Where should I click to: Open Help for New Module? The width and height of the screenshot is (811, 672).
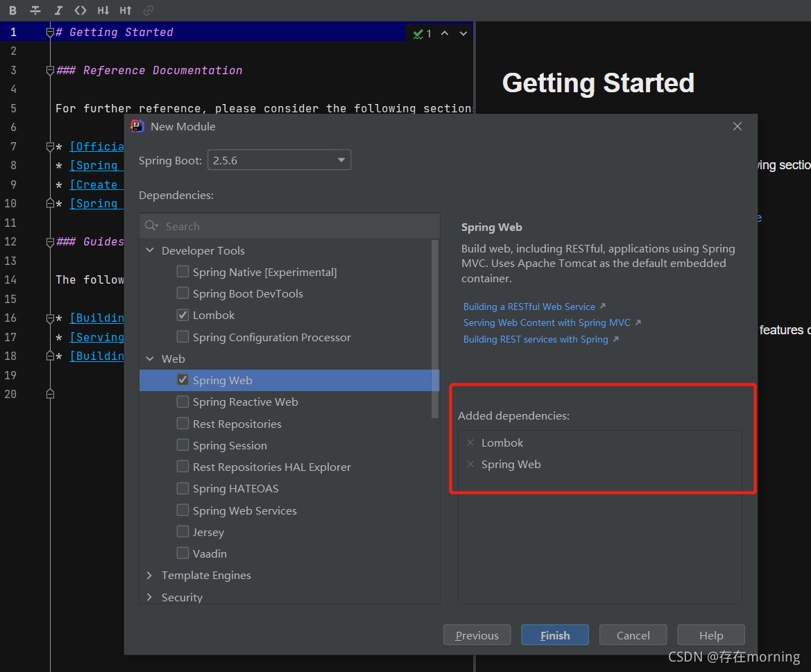coord(711,635)
